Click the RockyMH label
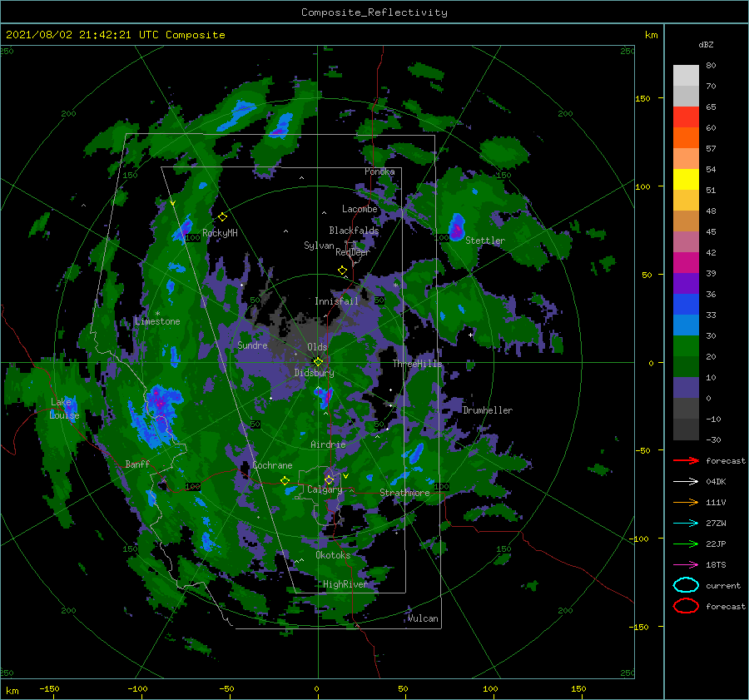The width and height of the screenshot is (749, 700). pos(220,233)
